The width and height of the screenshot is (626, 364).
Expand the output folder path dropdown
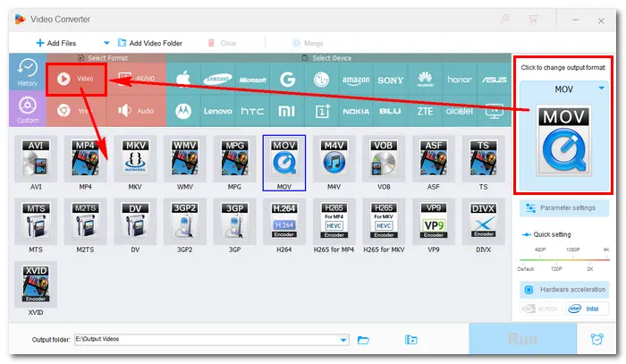coord(343,340)
